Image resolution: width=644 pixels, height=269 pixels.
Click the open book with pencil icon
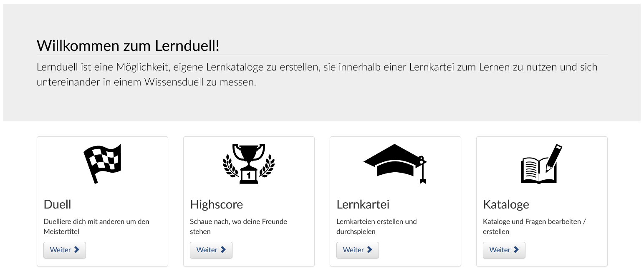click(x=541, y=163)
